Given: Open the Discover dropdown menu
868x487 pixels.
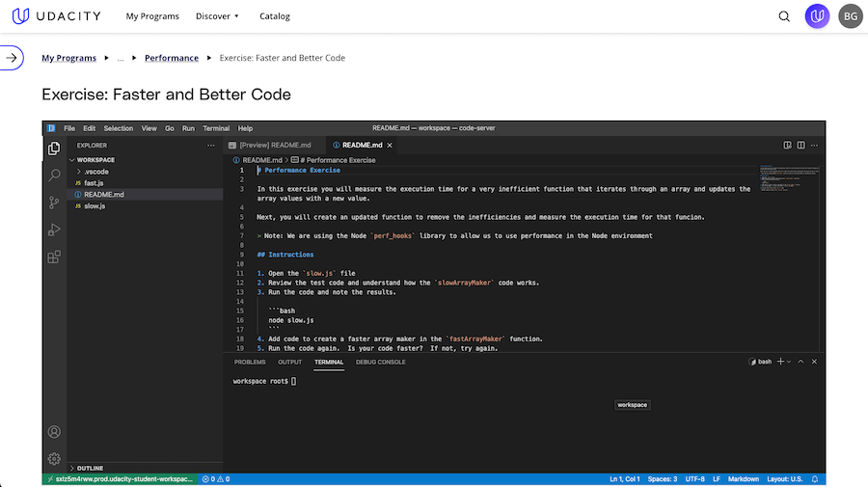Looking at the screenshot, I should pos(217,16).
